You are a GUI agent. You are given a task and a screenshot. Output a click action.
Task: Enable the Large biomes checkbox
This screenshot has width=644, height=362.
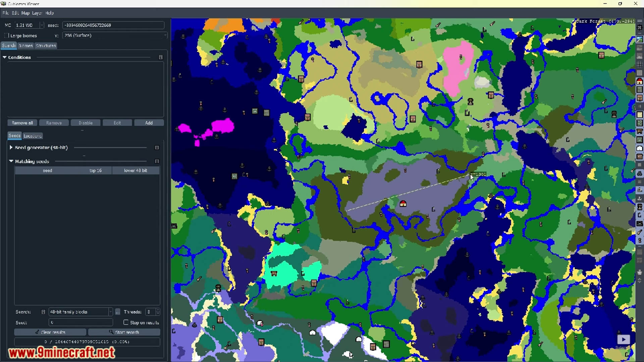coord(6,35)
